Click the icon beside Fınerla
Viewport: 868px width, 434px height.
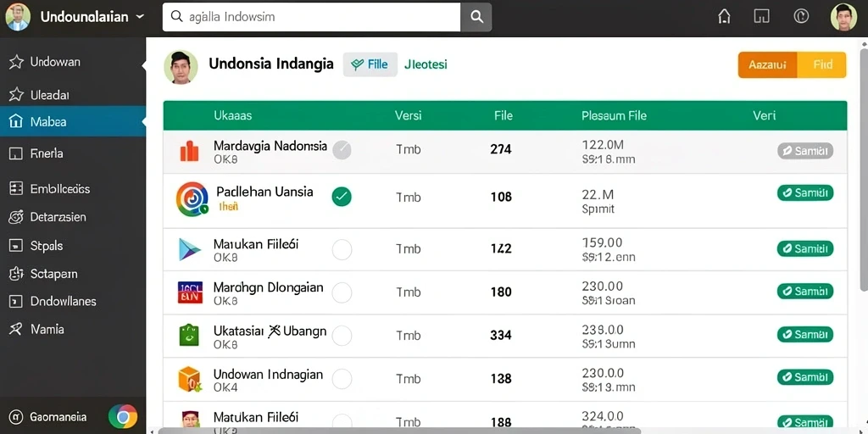click(x=16, y=154)
